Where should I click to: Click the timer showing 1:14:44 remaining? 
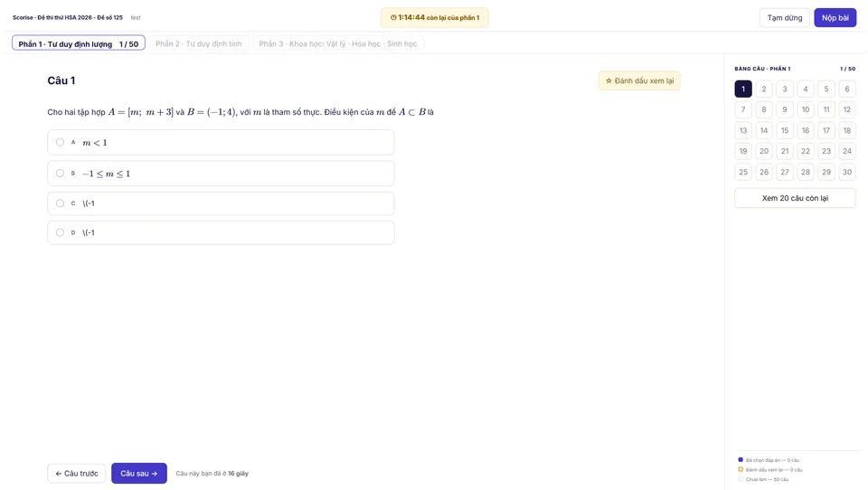coord(435,18)
